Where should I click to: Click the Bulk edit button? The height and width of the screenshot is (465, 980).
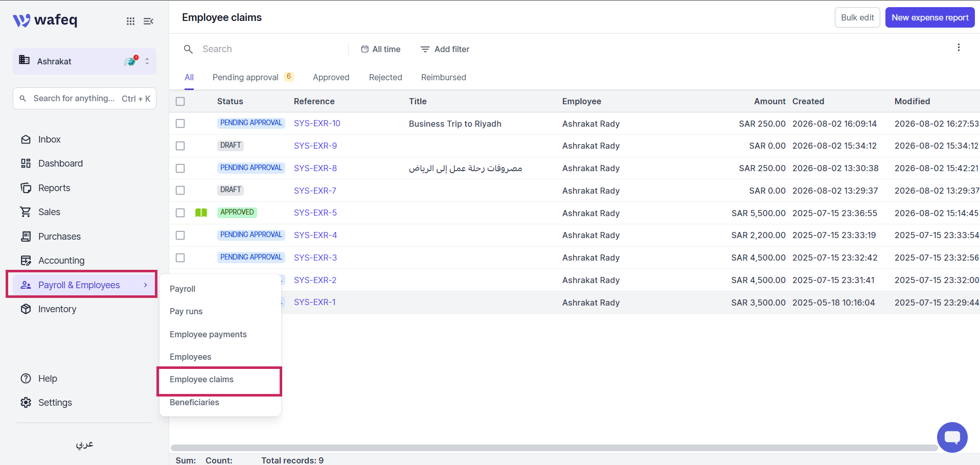pos(857,17)
